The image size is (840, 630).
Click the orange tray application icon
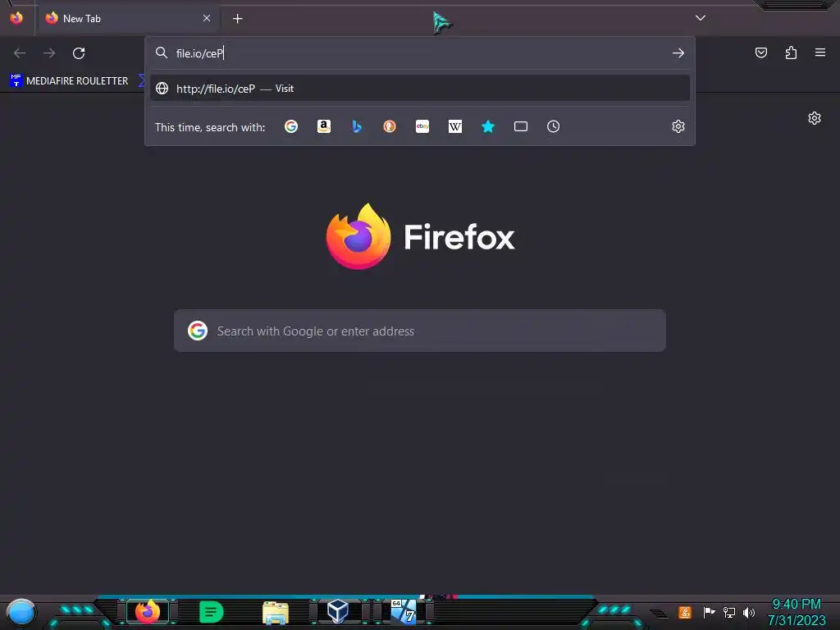(685, 612)
